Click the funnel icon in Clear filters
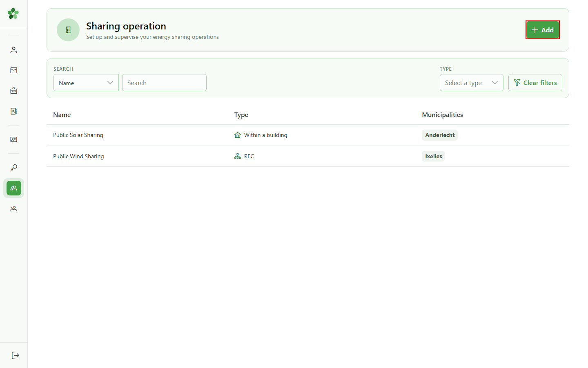 (517, 83)
